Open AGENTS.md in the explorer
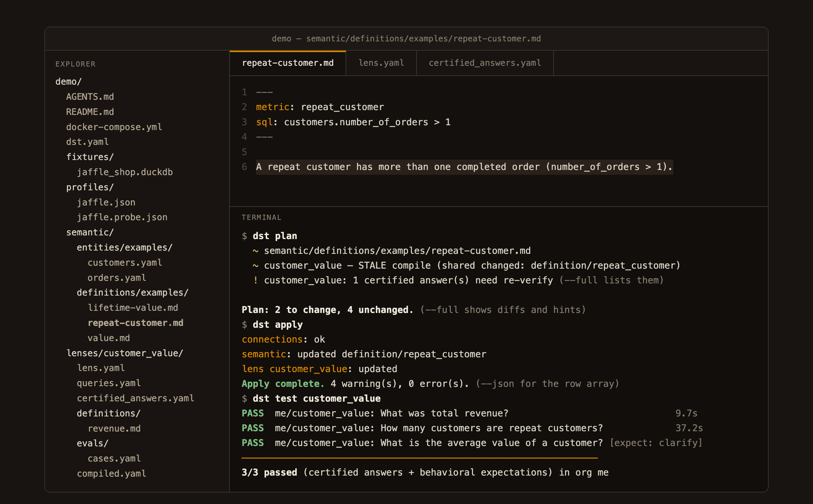 pos(90,97)
